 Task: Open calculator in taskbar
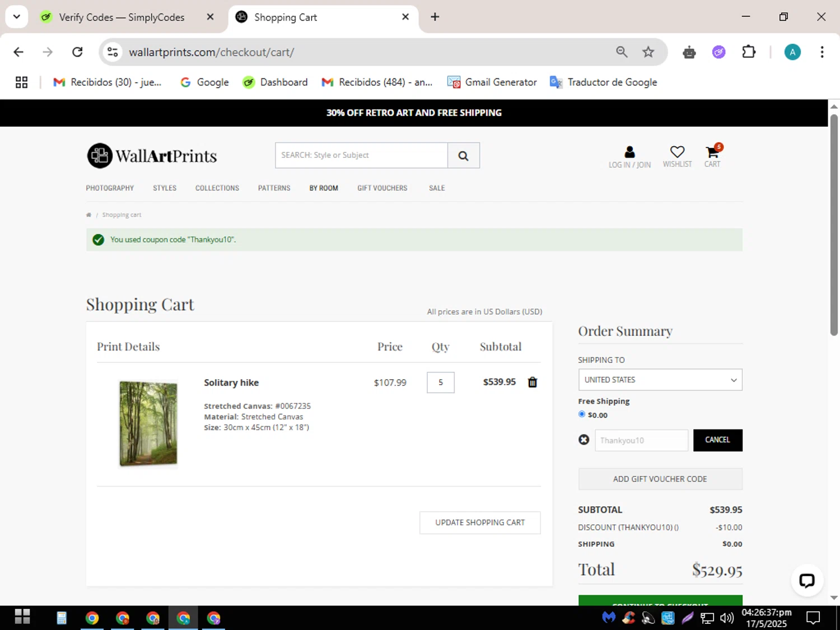(62, 618)
